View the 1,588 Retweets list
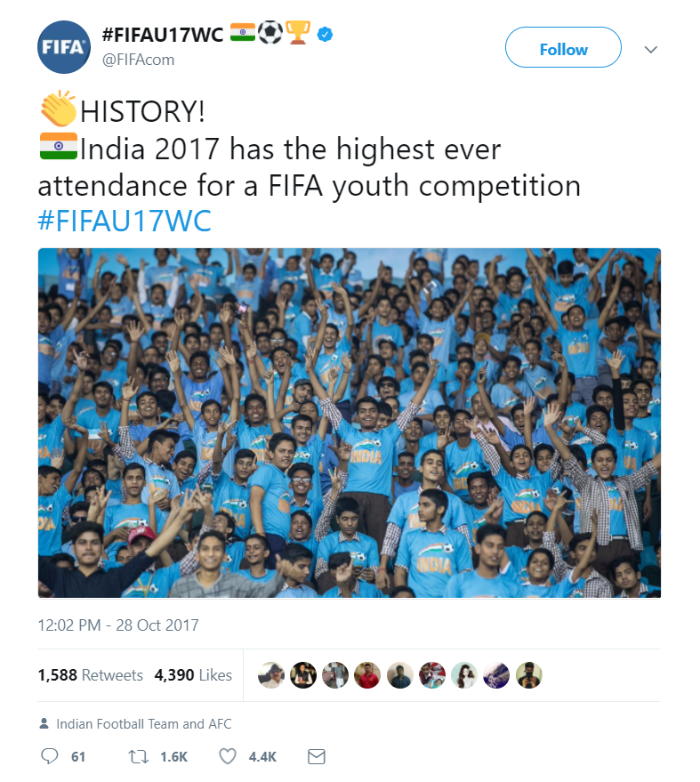 point(90,674)
